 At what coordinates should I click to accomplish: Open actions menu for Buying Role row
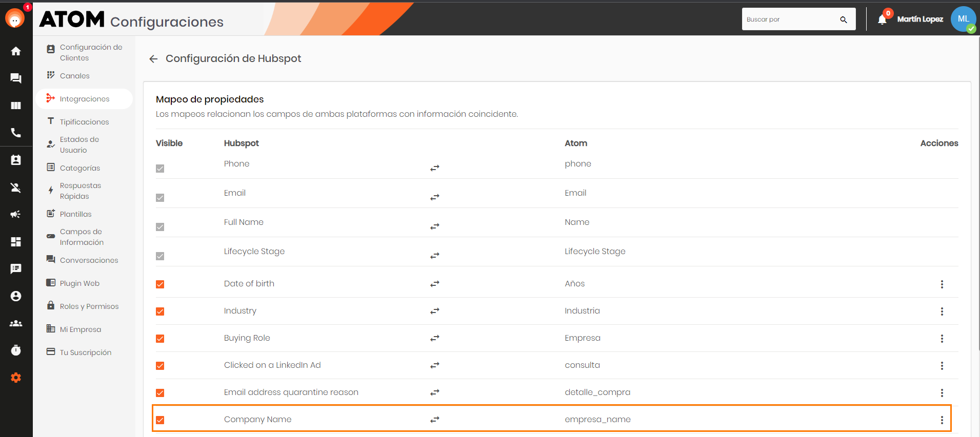tap(942, 339)
